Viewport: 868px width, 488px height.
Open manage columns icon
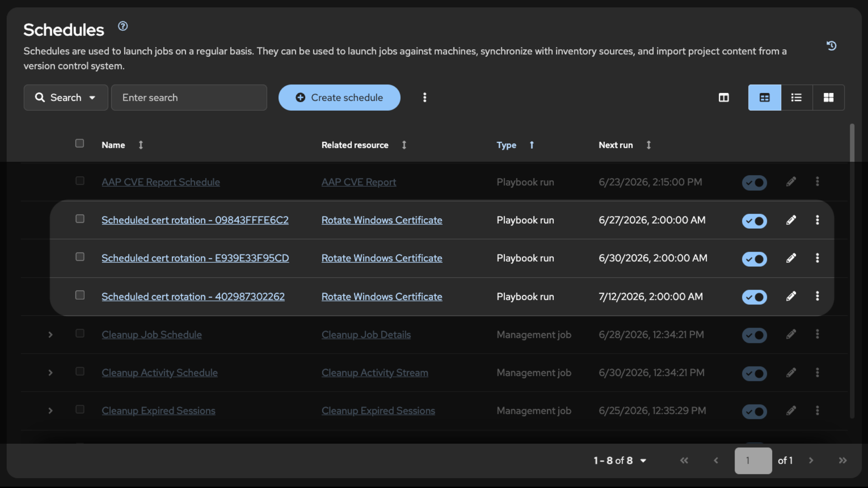[724, 98]
